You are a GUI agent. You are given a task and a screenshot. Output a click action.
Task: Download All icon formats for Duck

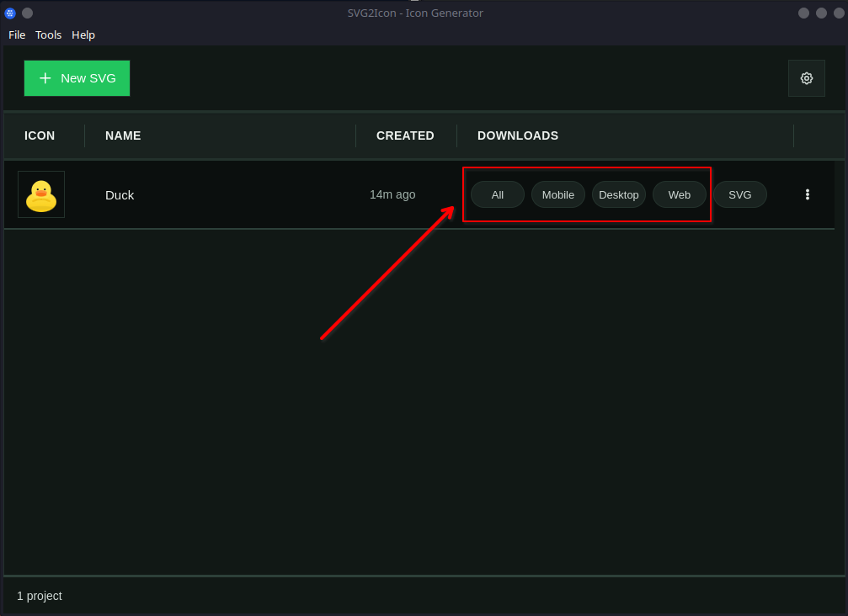497,194
